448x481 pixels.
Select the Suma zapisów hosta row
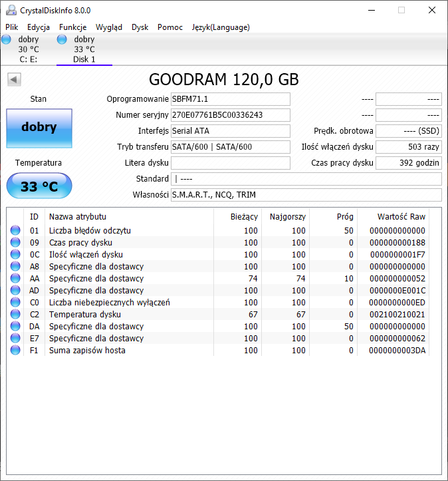point(218,350)
